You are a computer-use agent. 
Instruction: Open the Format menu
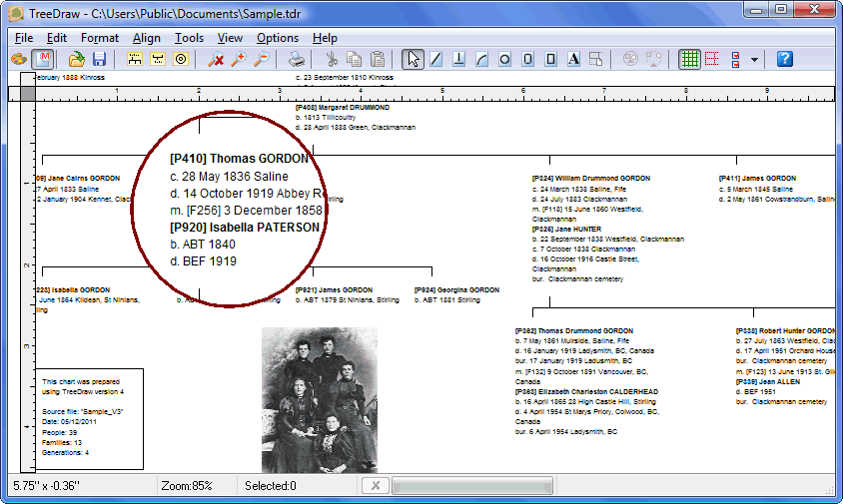point(100,38)
